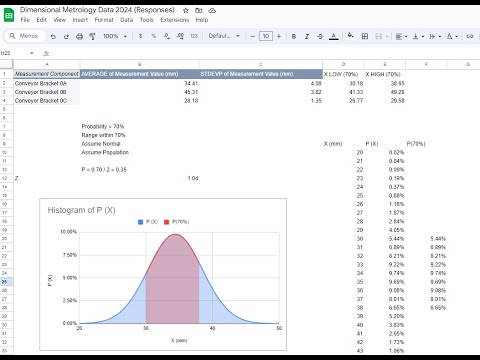Open the Help menu
The height and width of the screenshot is (360, 480).
click(x=202, y=20)
